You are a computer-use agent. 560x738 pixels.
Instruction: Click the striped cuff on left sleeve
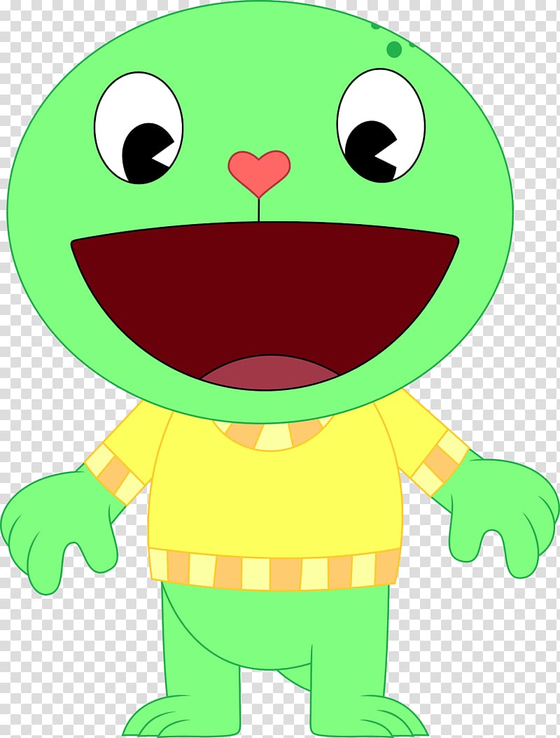[x=117, y=473]
